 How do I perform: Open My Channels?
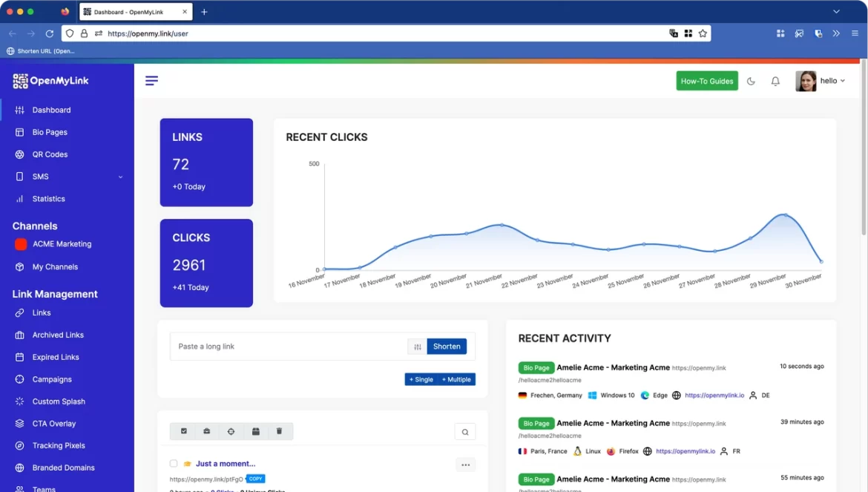pos(55,266)
